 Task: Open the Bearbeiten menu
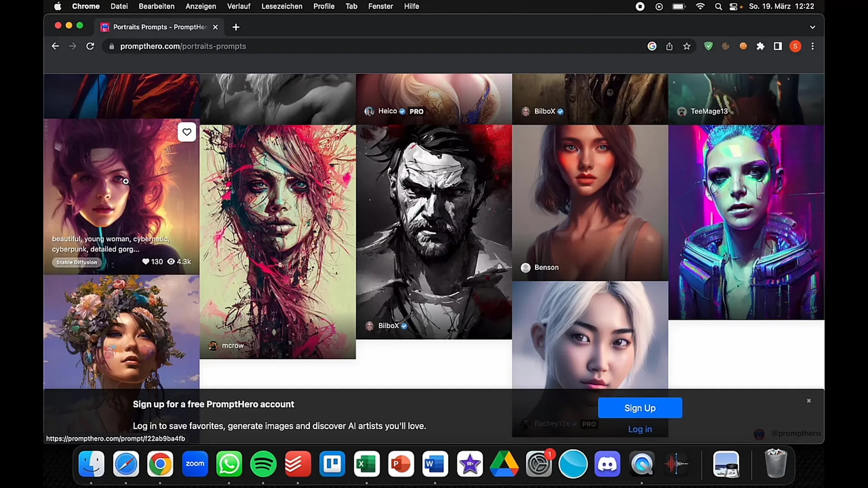point(156,6)
